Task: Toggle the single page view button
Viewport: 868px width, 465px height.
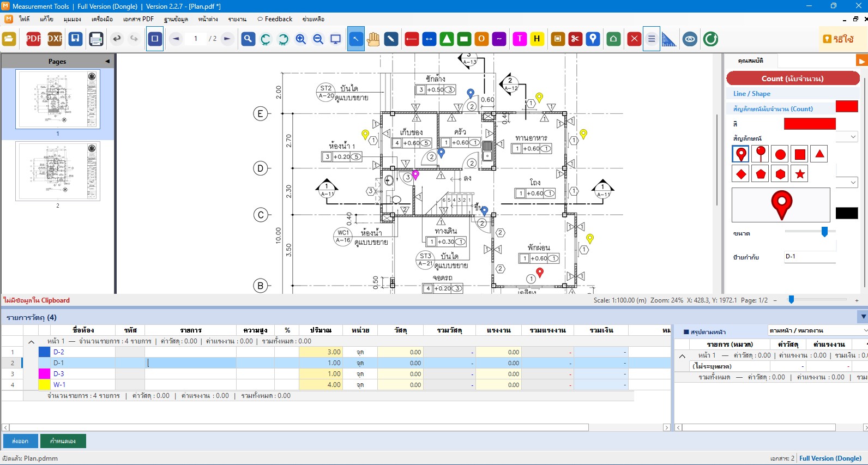Action: pos(155,39)
